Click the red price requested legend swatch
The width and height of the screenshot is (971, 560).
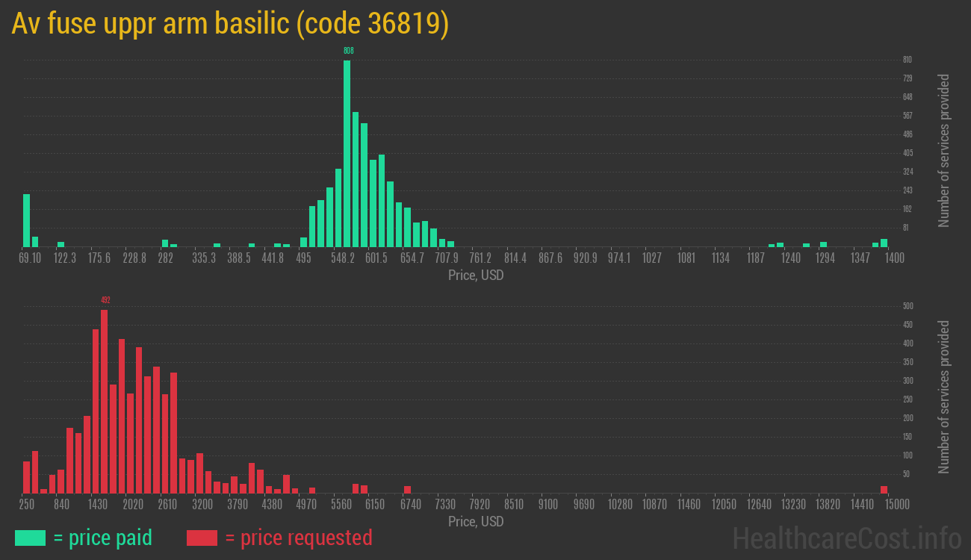[x=202, y=538]
